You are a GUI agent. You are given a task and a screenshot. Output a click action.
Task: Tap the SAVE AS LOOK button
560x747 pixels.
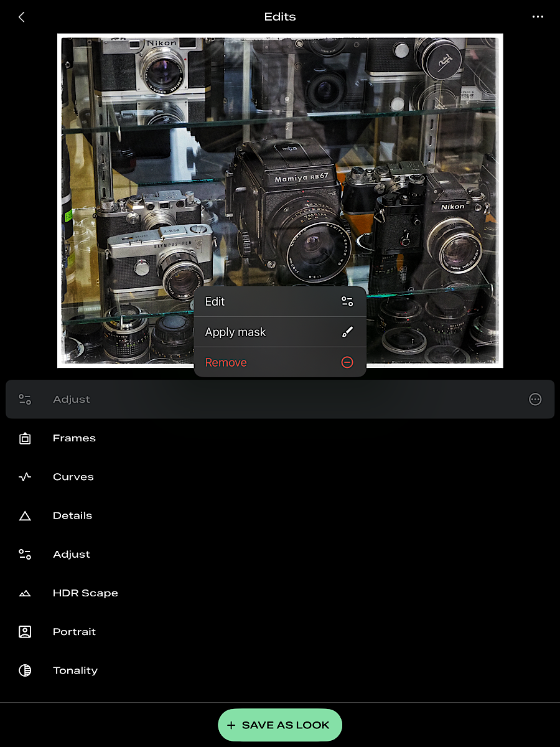click(280, 725)
